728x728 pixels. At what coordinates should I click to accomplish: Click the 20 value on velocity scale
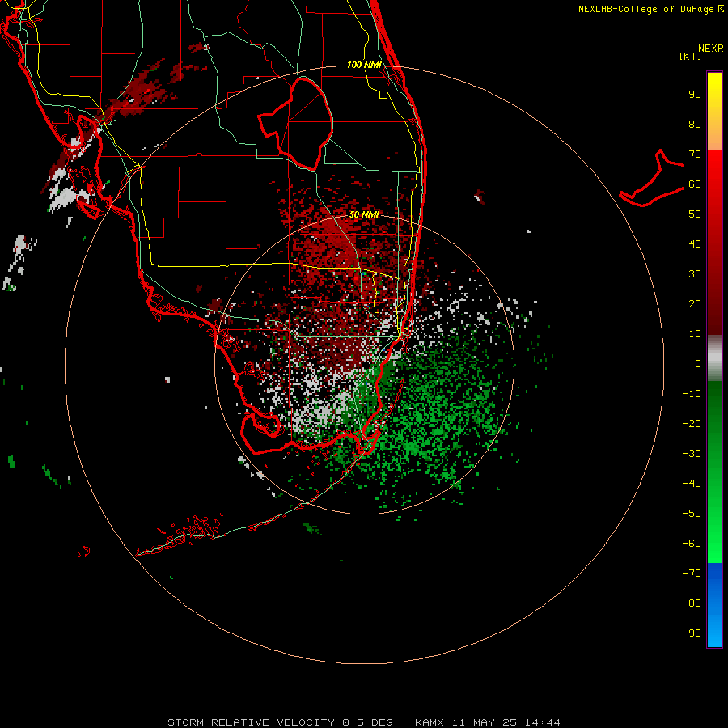click(695, 304)
